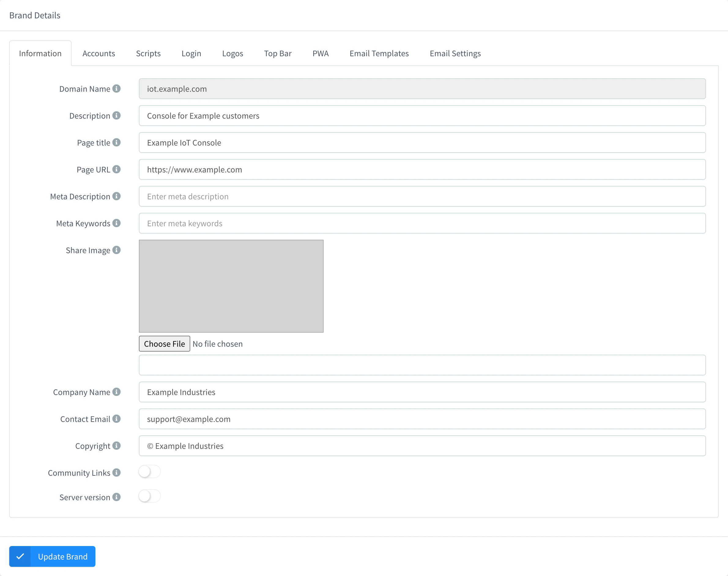
Task: Click the Meta Description info icon
Action: click(x=116, y=196)
